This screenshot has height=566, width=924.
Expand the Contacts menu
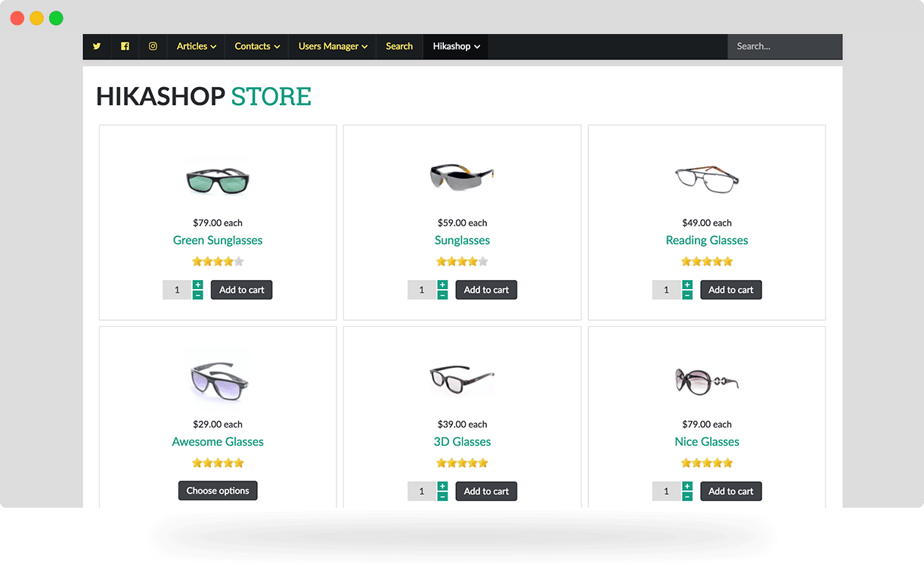coord(257,46)
